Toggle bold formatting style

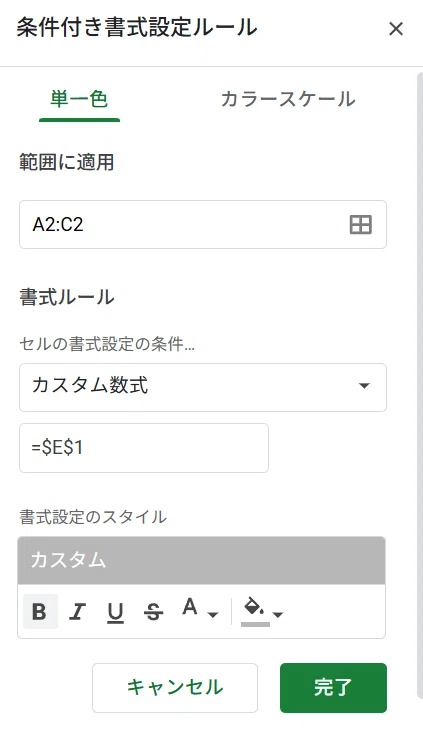click(x=40, y=611)
